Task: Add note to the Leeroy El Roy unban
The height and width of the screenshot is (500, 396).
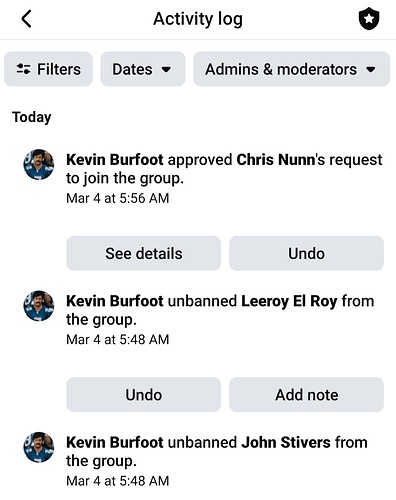Action: (x=306, y=395)
